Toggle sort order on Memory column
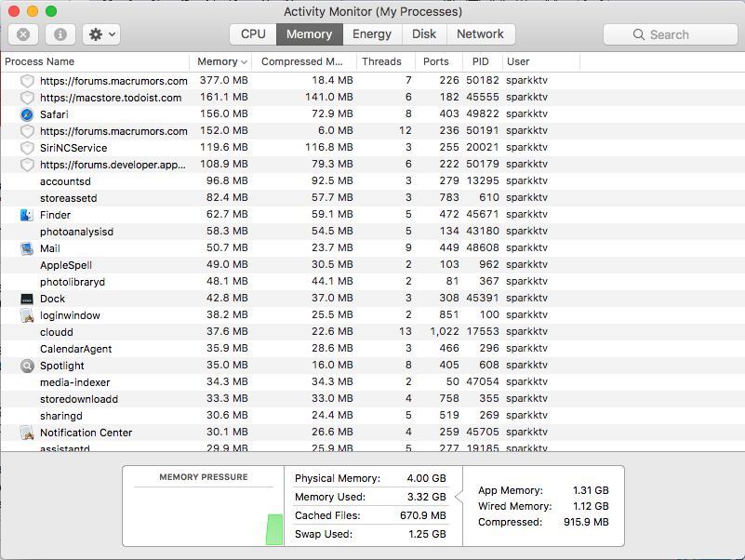Viewport: 745px width, 560px height. tap(220, 61)
